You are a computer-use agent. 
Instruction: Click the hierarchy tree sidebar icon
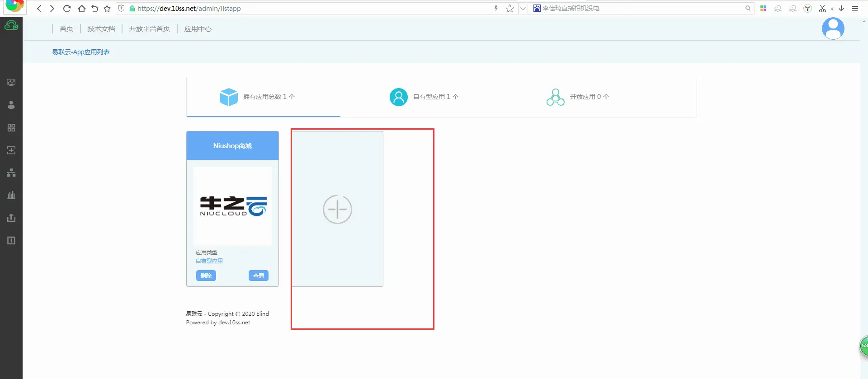pos(11,173)
